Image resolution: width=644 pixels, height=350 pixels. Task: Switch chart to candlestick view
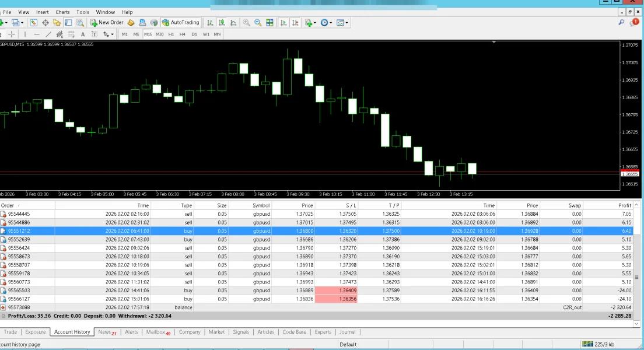pos(222,23)
